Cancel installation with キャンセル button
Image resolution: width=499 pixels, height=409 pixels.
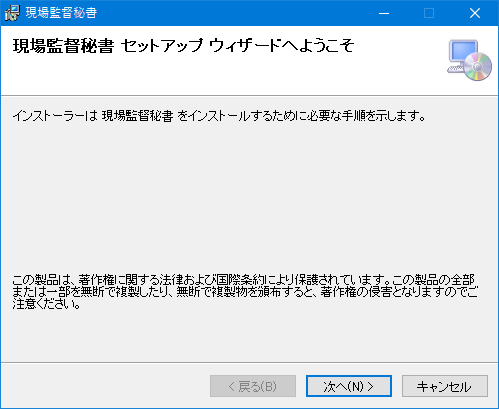point(445,386)
